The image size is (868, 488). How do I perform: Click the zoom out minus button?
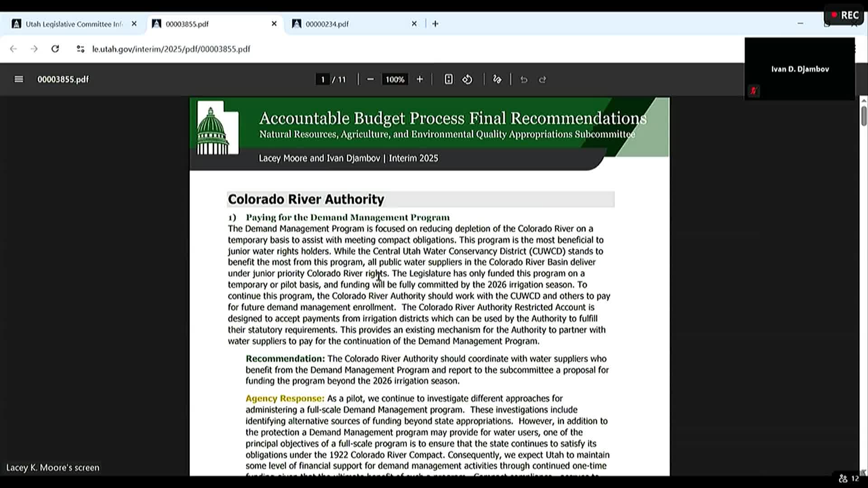click(x=370, y=80)
